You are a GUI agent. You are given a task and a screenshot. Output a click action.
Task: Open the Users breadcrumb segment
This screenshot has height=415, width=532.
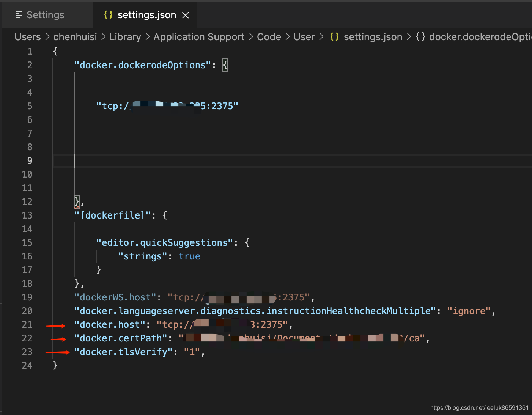28,37
